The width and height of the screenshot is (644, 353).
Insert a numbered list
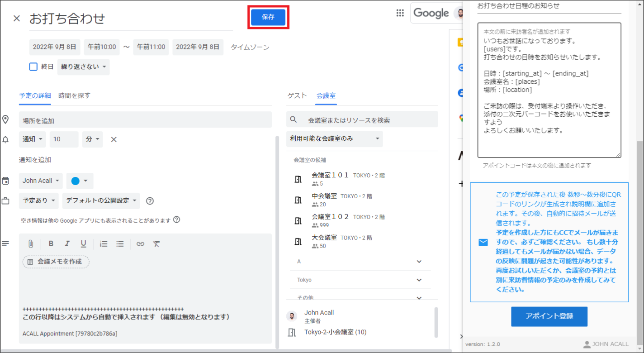[x=104, y=244]
